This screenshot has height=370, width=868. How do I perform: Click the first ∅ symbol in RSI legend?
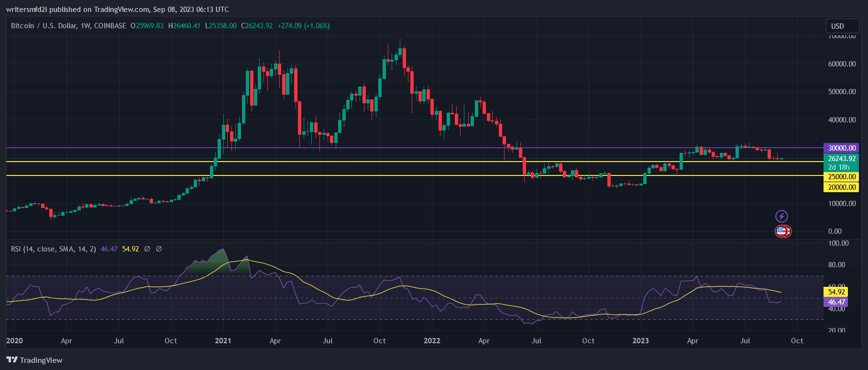(147, 249)
